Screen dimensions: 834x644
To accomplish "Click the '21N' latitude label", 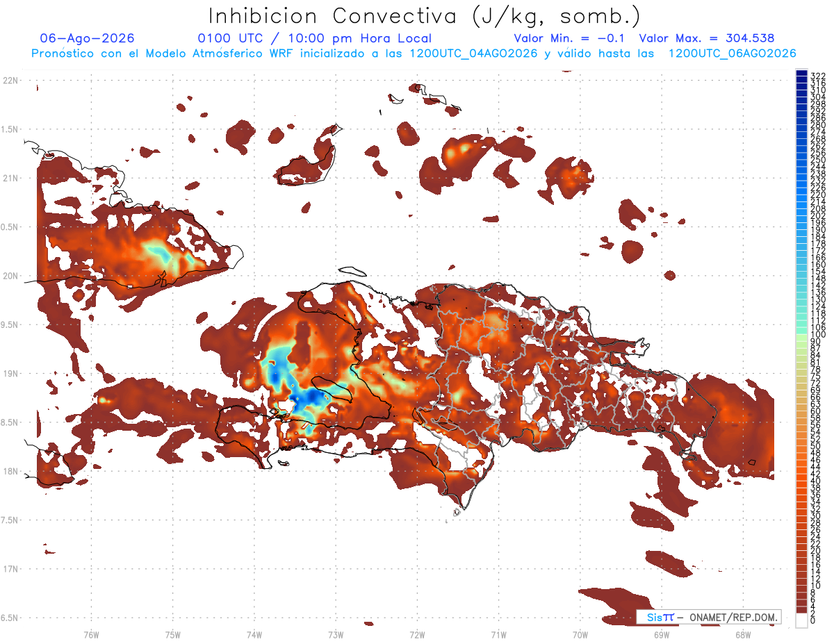I will point(12,179).
